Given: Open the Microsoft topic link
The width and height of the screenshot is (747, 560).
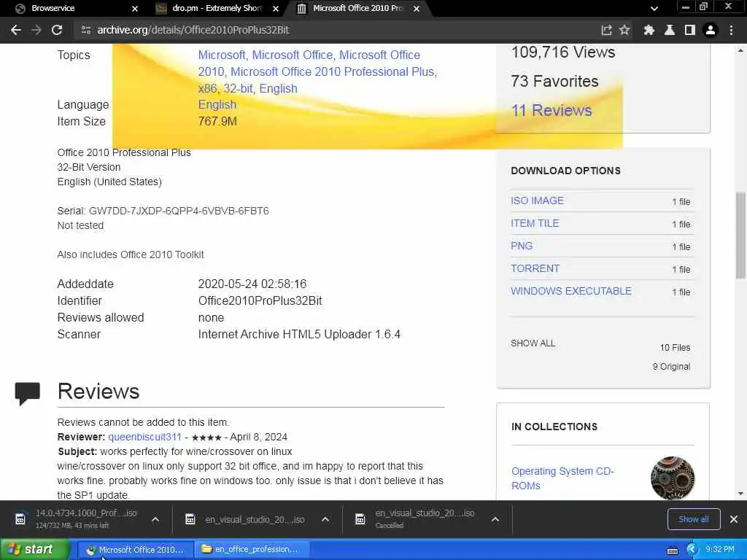Looking at the screenshot, I should [222, 55].
